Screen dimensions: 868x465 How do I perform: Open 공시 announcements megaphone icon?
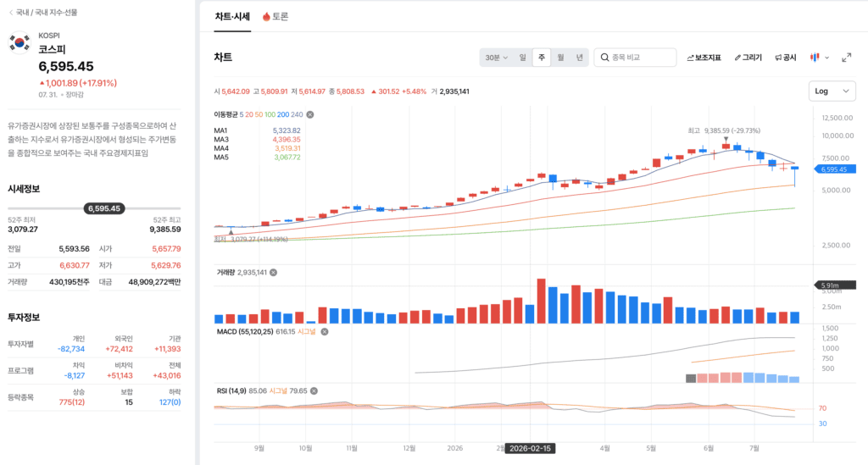pos(786,58)
